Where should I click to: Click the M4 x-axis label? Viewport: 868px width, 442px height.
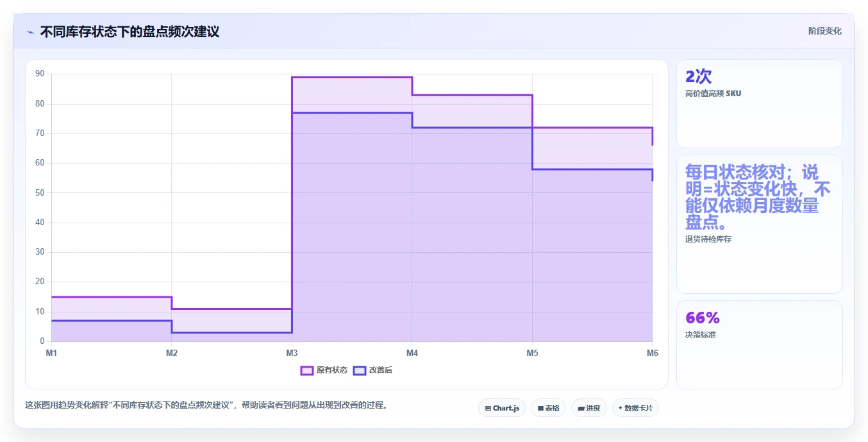[x=412, y=353]
